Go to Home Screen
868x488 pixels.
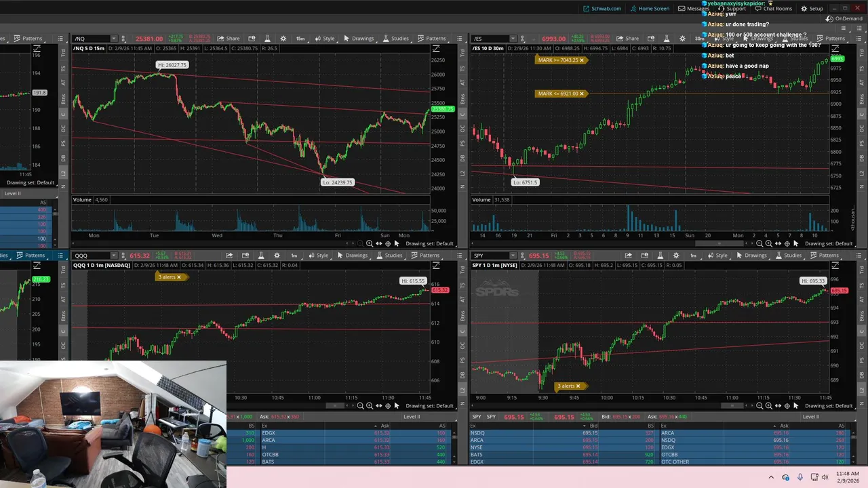(650, 9)
